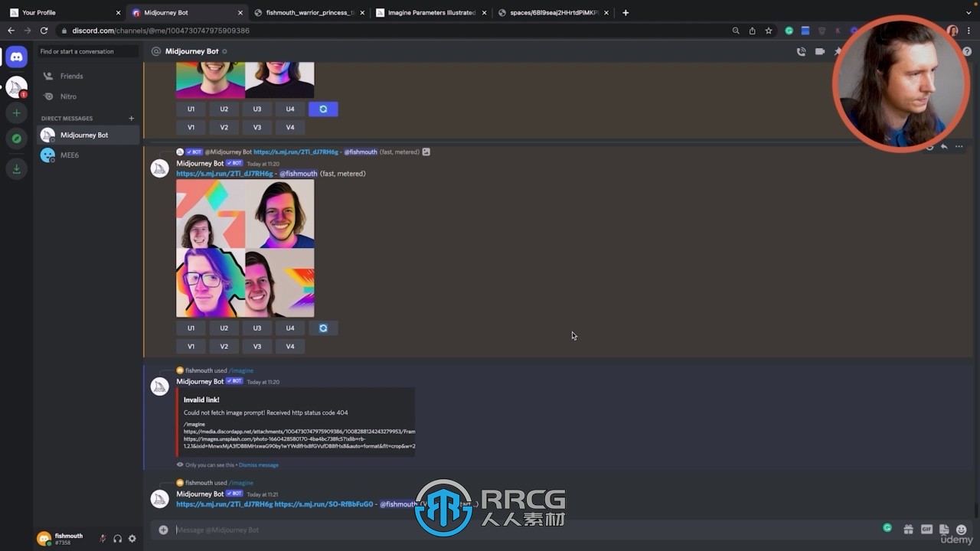980x551 pixels.
Task: Bookmark page with star icon
Action: 769,31
